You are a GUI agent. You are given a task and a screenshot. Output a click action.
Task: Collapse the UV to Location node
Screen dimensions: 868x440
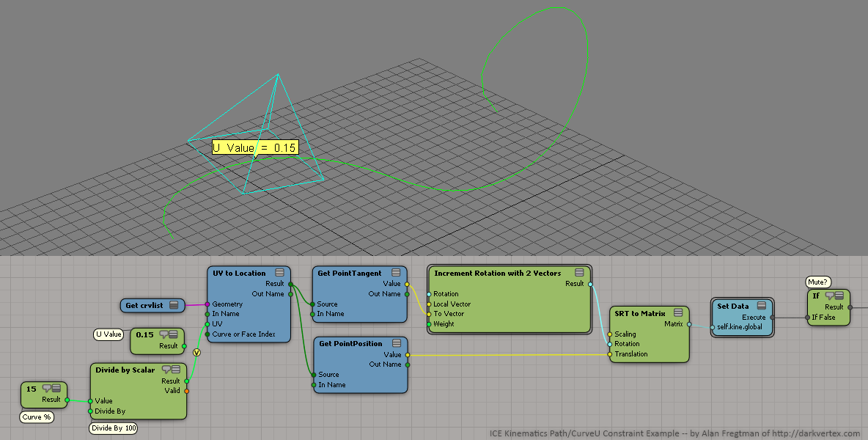(279, 273)
